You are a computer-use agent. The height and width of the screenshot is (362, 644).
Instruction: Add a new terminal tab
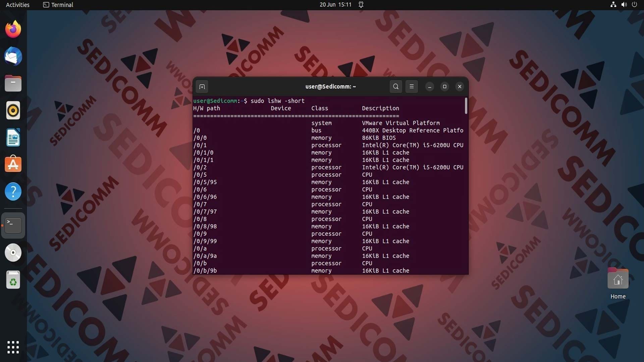pos(202,87)
